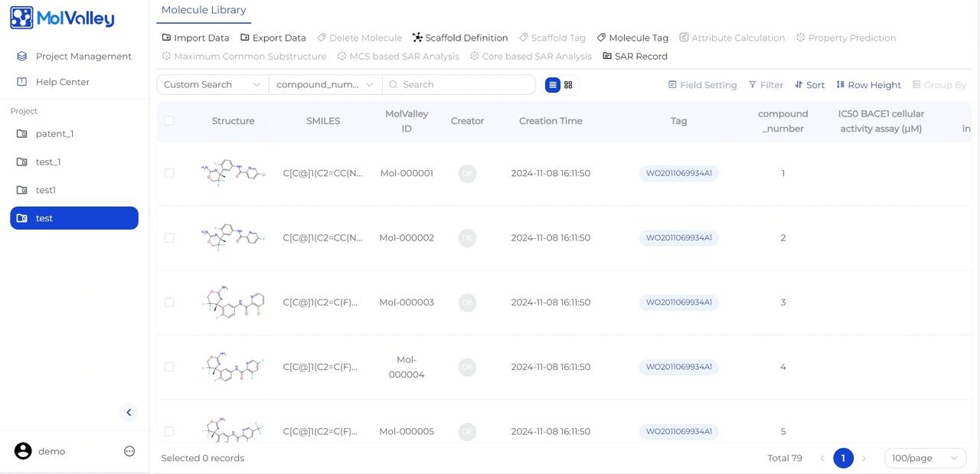Tick the select-all header checkbox
The width and height of the screenshot is (980, 474).
click(169, 121)
